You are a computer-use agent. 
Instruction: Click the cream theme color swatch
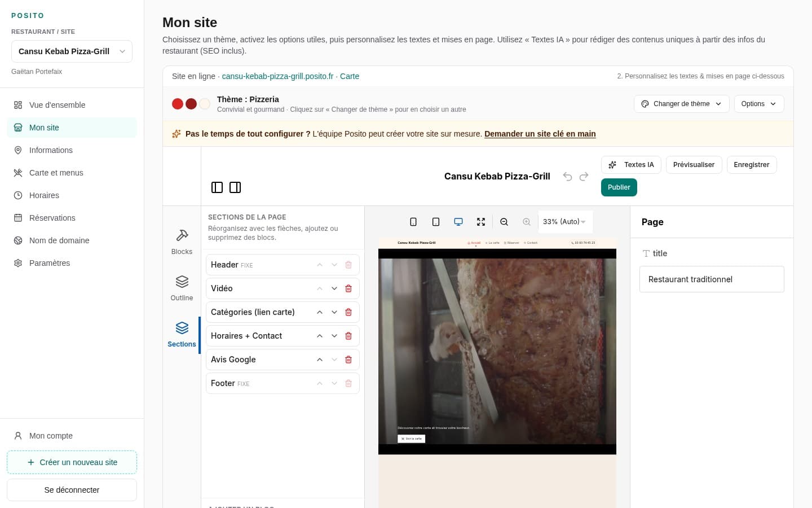205,104
